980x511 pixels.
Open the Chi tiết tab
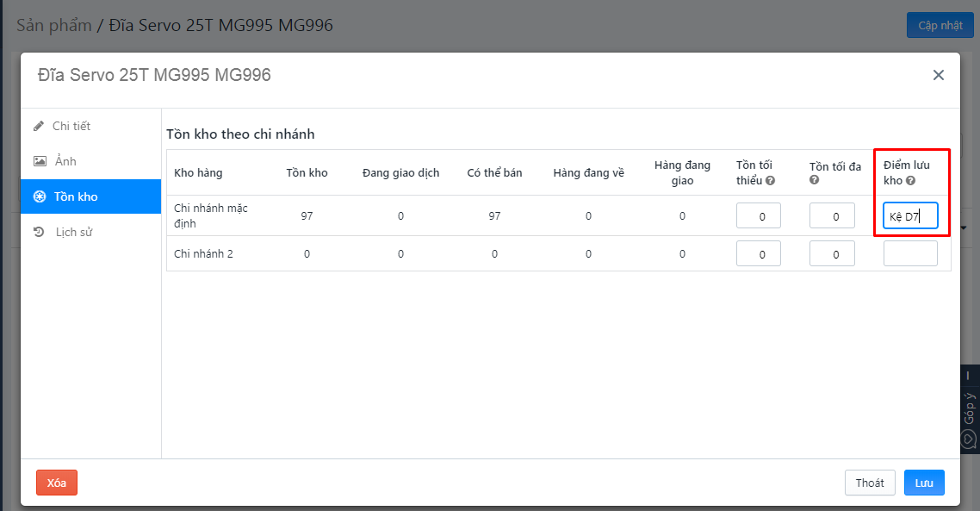[x=71, y=126]
